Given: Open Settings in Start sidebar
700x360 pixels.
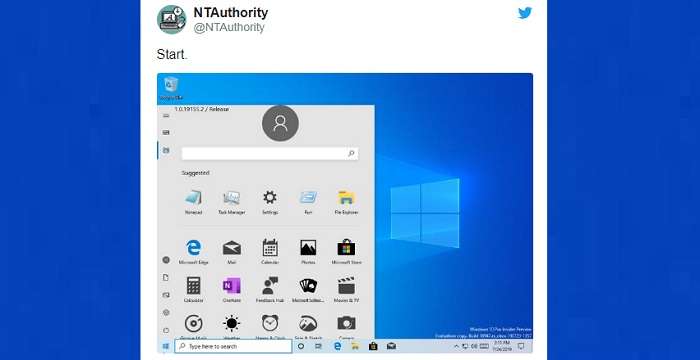Looking at the screenshot, I should tap(166, 312).
